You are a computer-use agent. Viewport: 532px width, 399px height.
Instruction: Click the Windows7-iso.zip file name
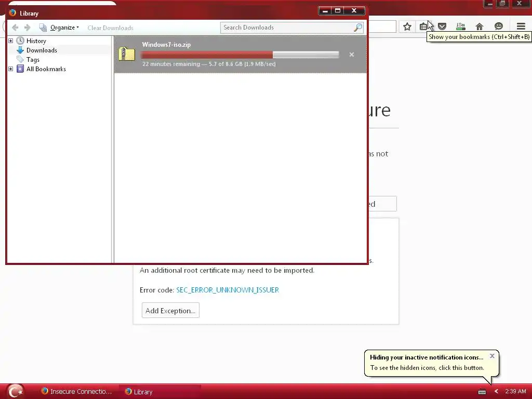[166, 45]
